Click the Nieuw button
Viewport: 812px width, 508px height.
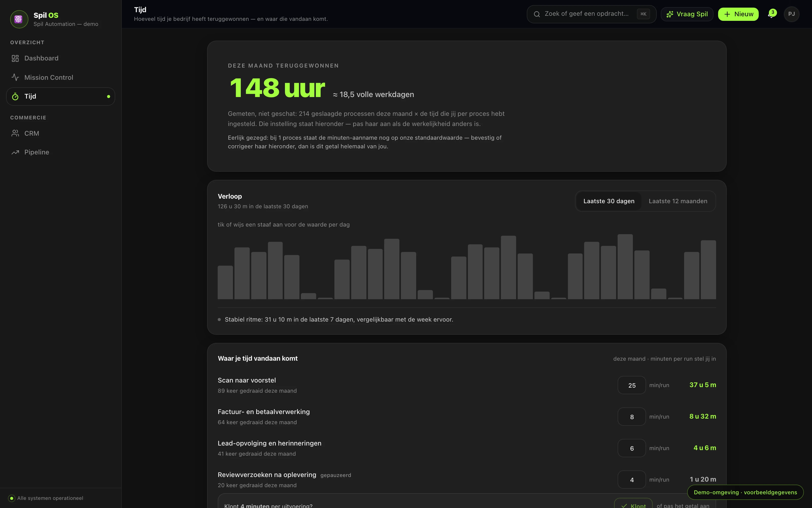click(x=738, y=14)
